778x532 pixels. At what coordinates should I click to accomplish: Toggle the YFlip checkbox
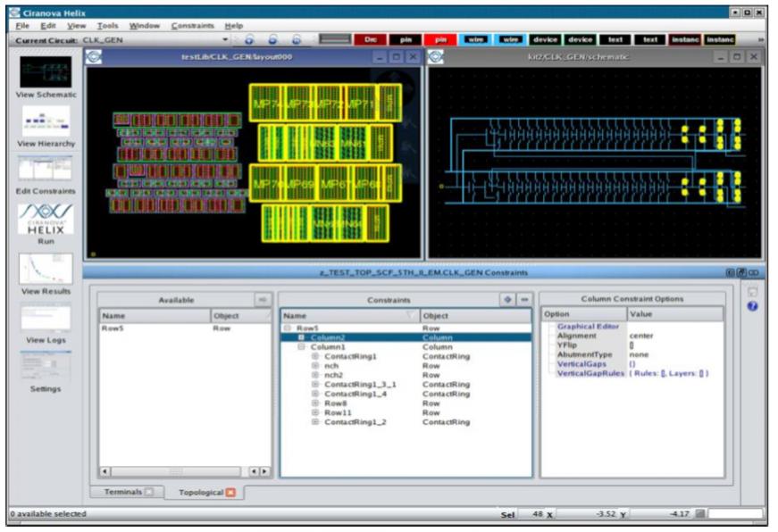coord(632,345)
